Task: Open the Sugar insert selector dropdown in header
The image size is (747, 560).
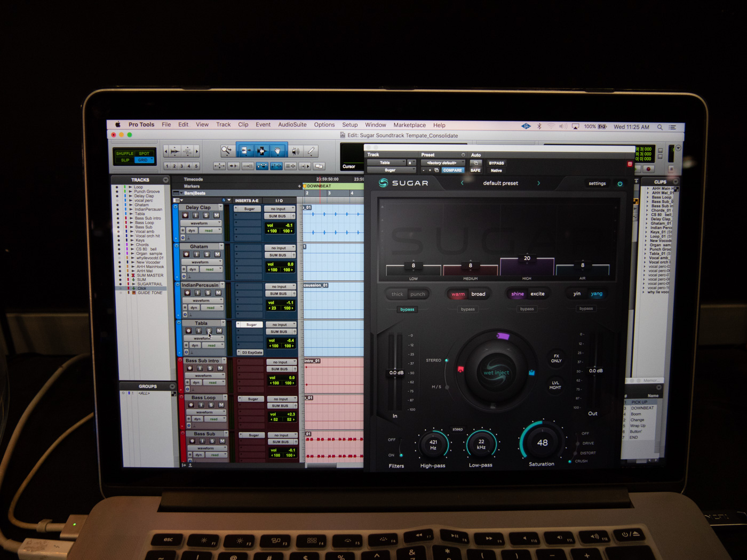Action: coord(391,170)
